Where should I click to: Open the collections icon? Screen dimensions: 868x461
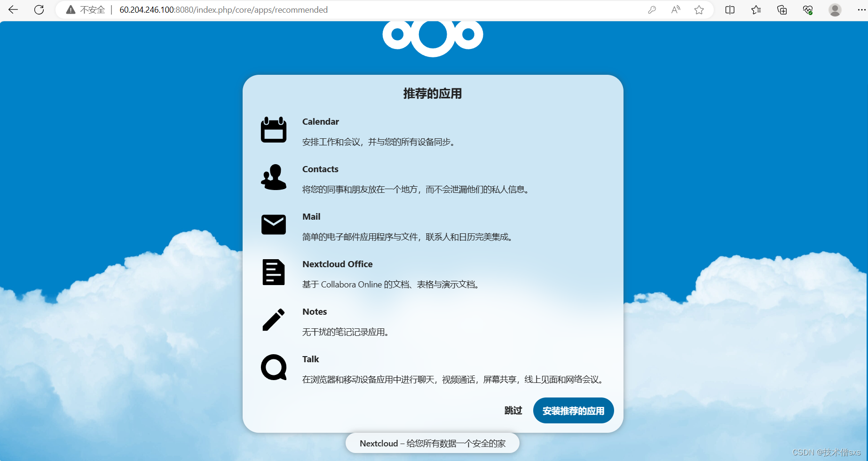pyautogui.click(x=781, y=9)
